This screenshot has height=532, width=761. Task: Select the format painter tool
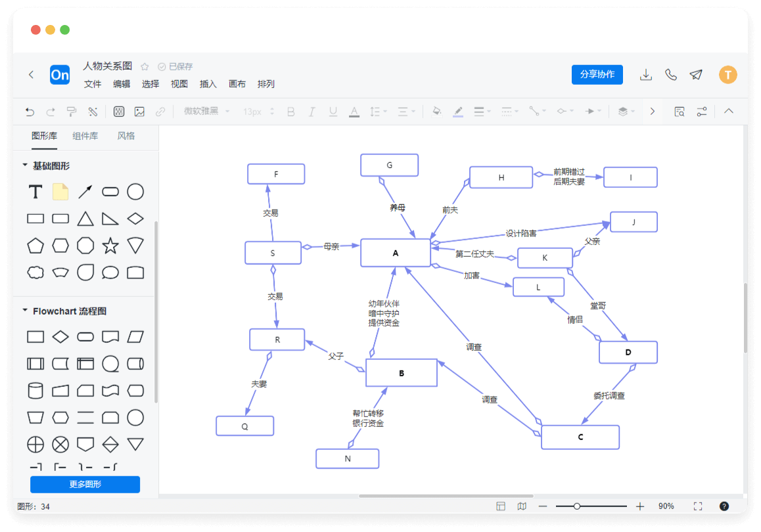point(72,112)
